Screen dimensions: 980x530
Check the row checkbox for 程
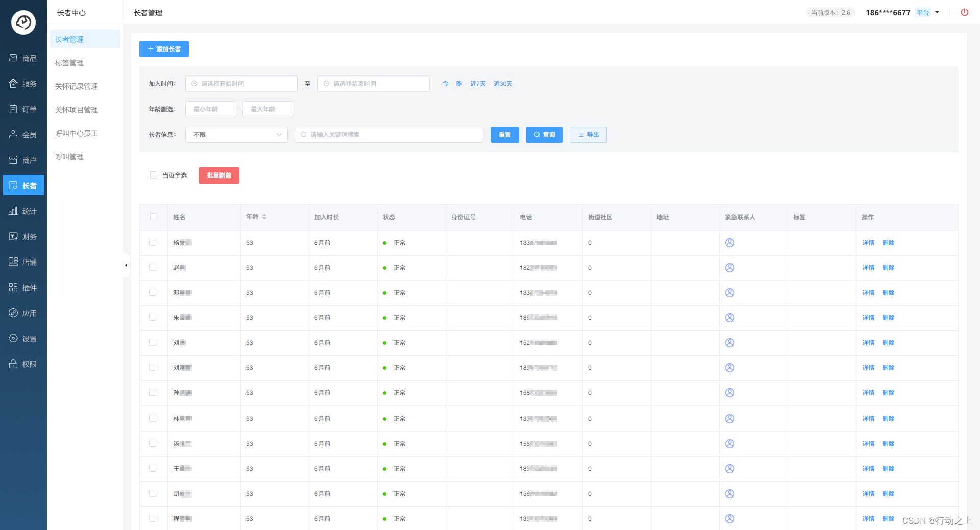pyautogui.click(x=153, y=518)
